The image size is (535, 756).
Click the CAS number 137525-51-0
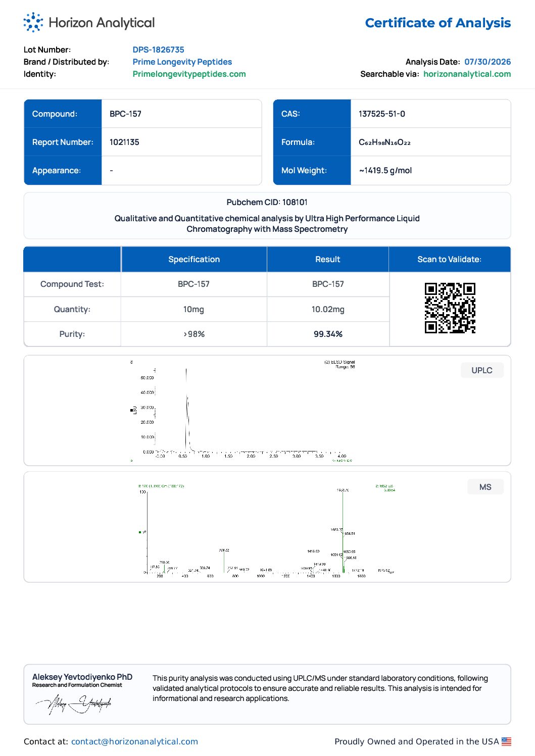pos(382,114)
